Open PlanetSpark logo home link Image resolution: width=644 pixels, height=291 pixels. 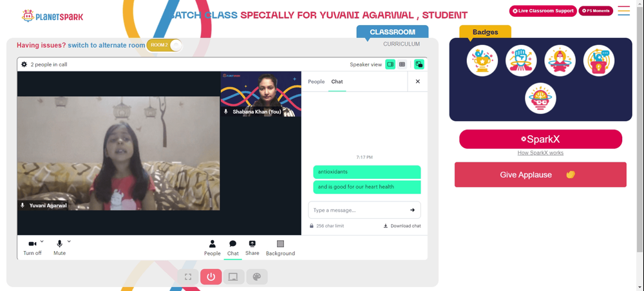tap(52, 16)
